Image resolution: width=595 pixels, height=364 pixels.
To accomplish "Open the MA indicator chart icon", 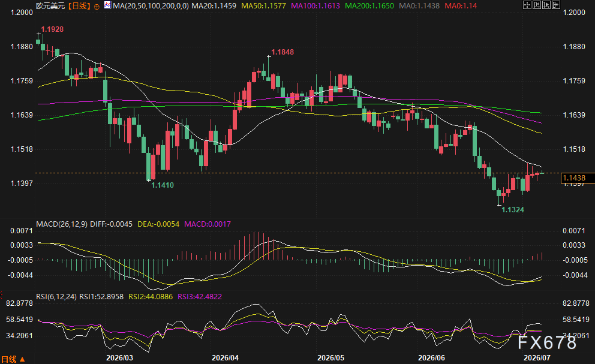I will coord(108,5).
